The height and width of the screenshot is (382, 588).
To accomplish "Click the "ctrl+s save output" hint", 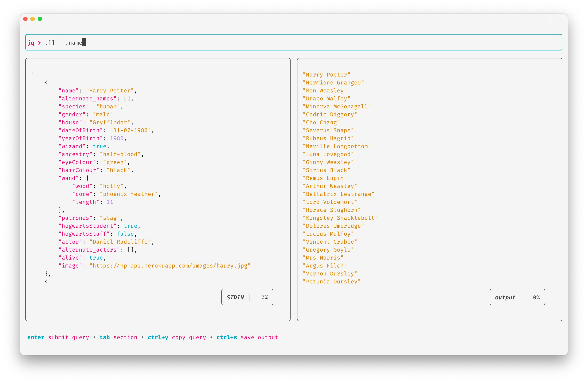I will click(247, 337).
